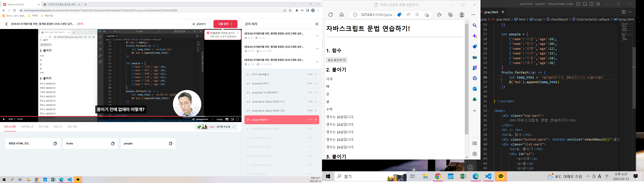Click the Edge page vertical scrollbar
The width and height of the screenshot is (644, 183).
click(467, 79)
